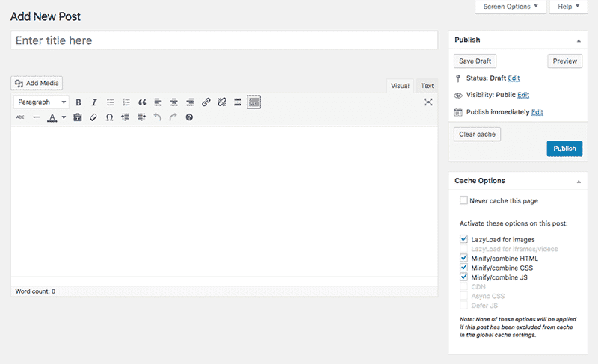
Task: Uncheck Minify/combine CSS option
Action: 464,268
